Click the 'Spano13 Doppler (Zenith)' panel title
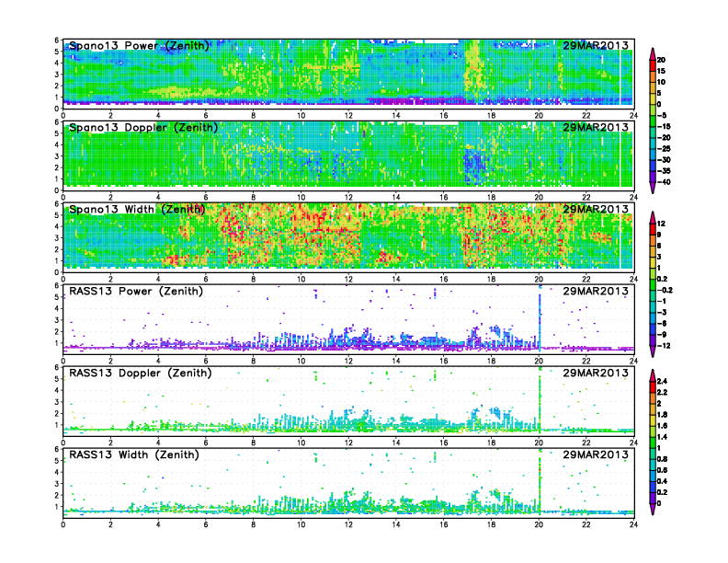This screenshot has width=728, height=563. tap(143, 127)
